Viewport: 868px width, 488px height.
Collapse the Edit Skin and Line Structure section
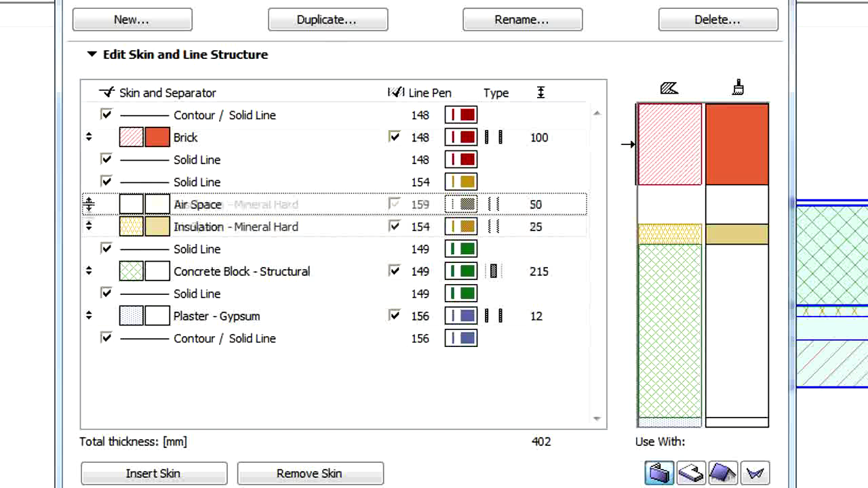(x=92, y=55)
